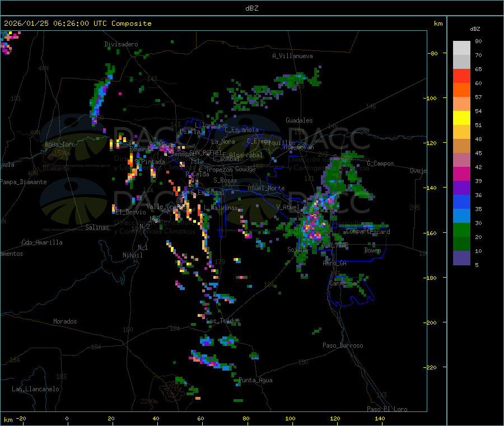Click the '65' value in the dBZ legend

(478, 69)
